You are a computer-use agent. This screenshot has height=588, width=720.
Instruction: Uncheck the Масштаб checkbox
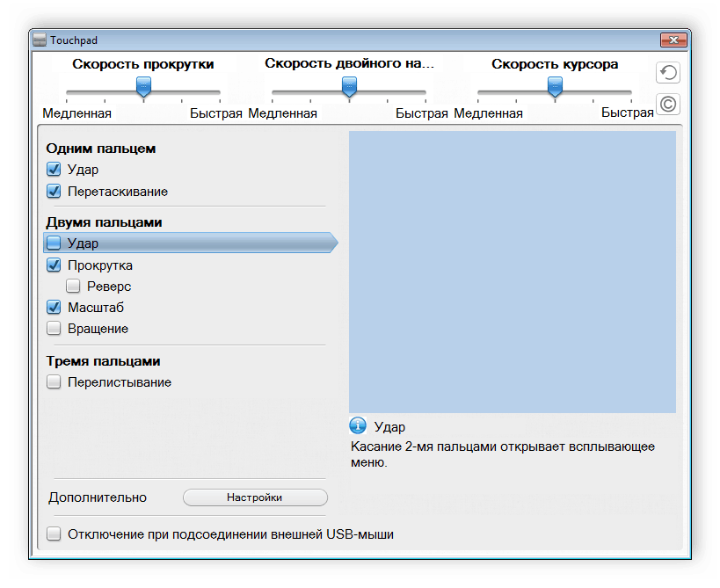(54, 307)
